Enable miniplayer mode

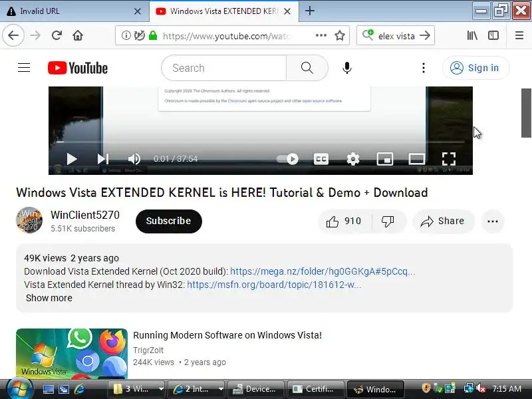(x=385, y=159)
